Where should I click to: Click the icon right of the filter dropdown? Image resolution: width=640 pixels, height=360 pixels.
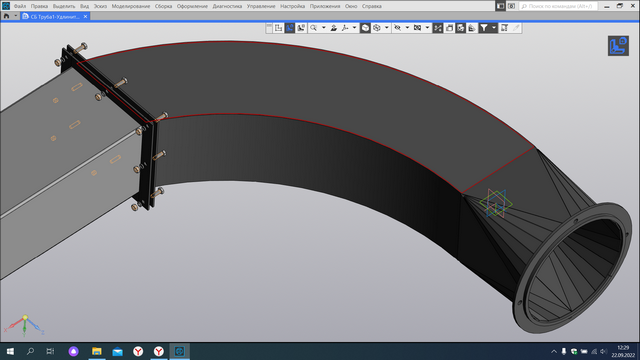[504, 28]
